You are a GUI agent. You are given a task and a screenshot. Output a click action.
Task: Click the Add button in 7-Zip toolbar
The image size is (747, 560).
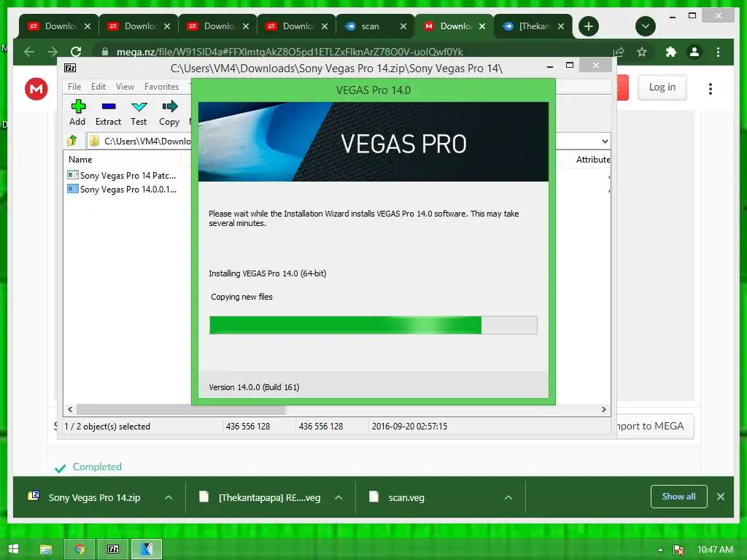coord(77,113)
